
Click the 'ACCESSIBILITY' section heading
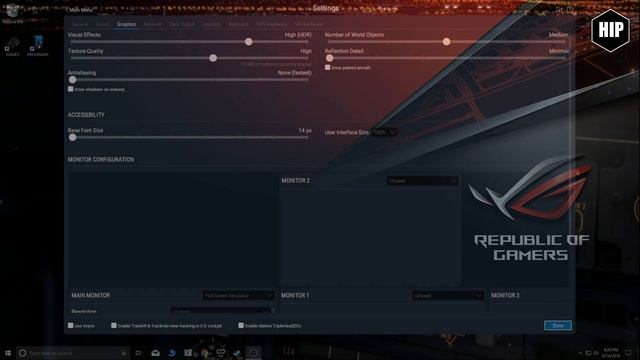(86, 115)
